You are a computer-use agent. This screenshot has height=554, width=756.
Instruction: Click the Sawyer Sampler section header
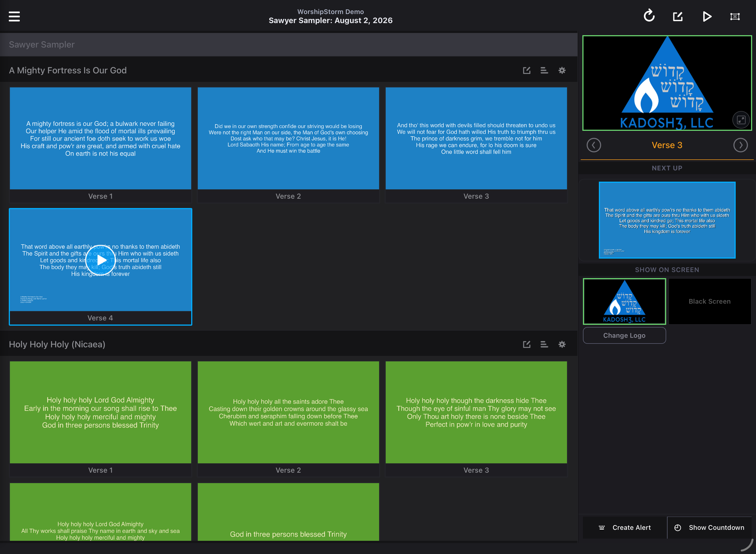289,45
